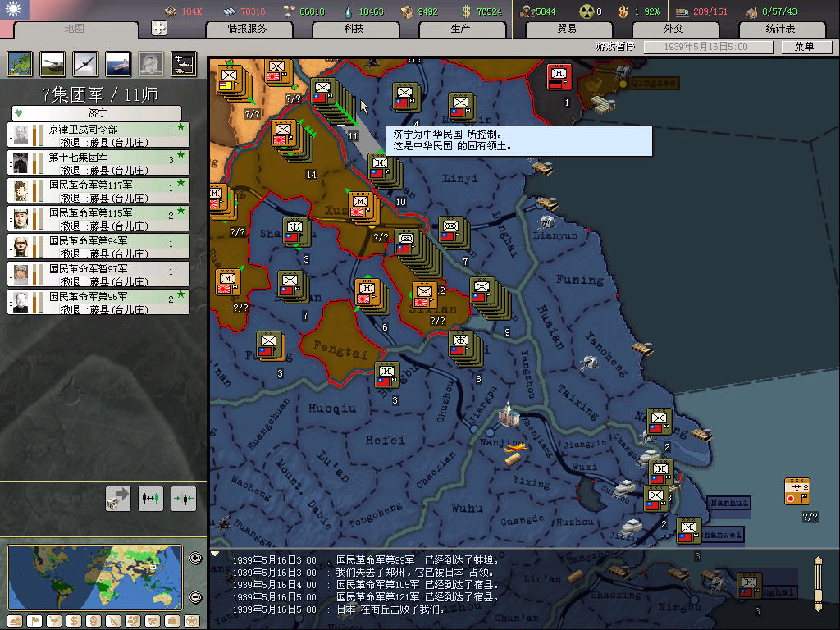Switch to political map mode flag icon

point(34,621)
